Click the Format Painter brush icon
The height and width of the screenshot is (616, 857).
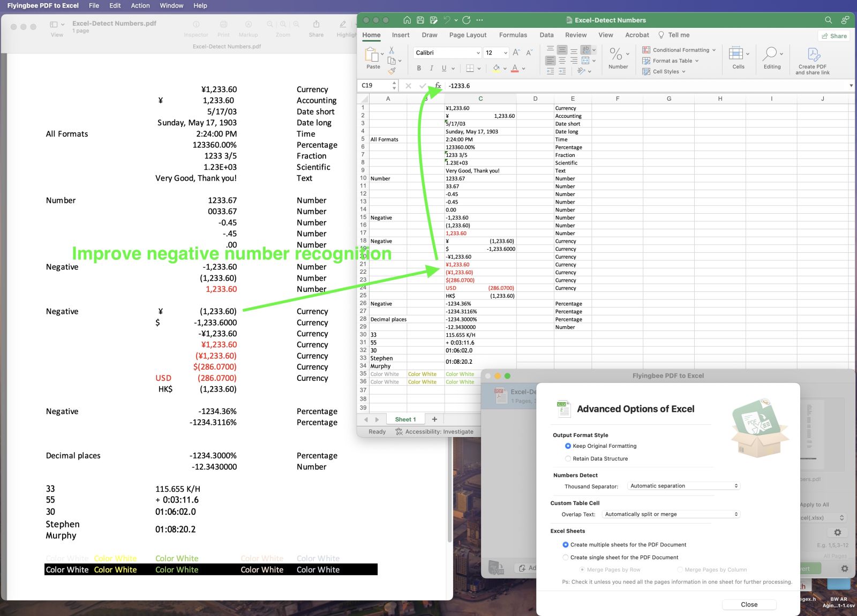tap(392, 71)
